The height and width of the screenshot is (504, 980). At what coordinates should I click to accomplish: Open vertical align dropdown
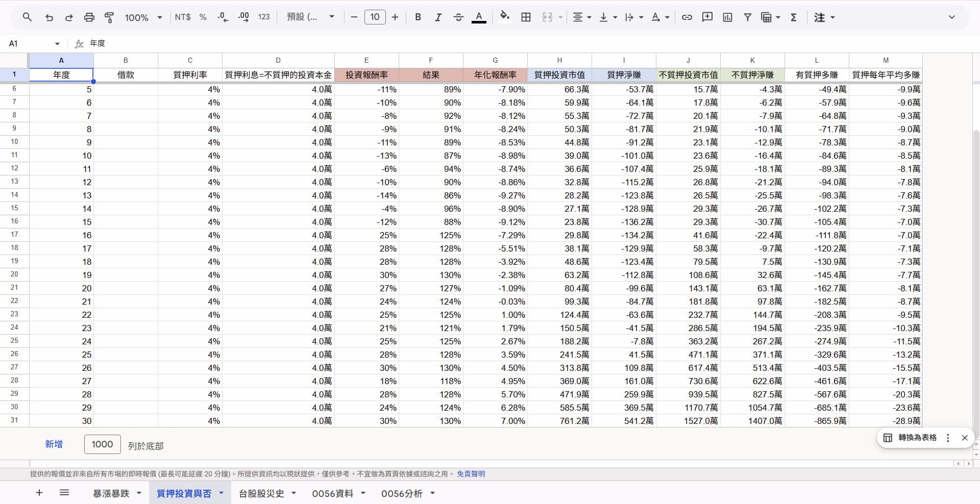pos(608,17)
